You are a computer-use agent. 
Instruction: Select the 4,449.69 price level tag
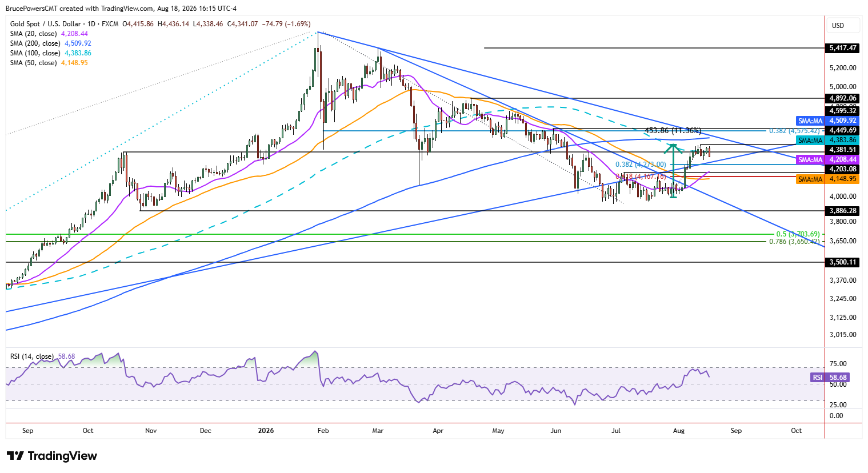click(x=843, y=130)
